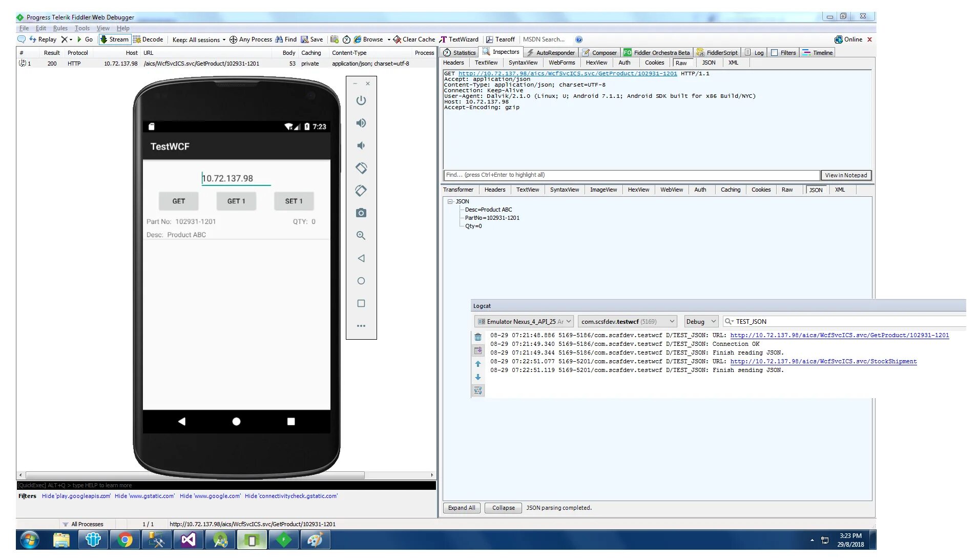The width and height of the screenshot is (978, 560).
Task: Click Find in Fiddler toolbar
Action: point(286,39)
